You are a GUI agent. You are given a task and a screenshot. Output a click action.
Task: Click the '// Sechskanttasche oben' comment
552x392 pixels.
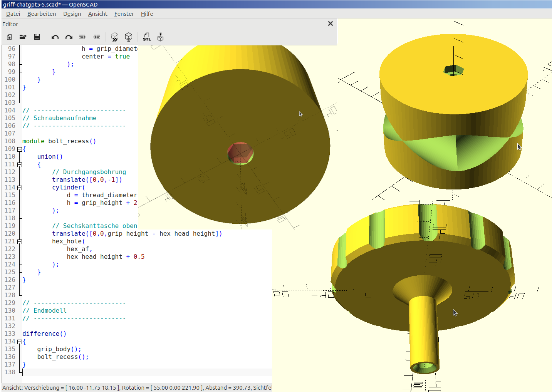[95, 226]
